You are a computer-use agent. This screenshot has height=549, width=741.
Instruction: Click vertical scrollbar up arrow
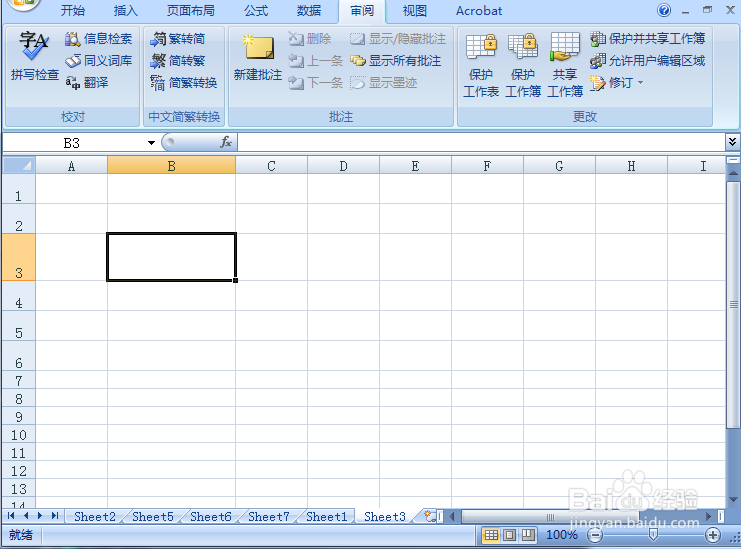(733, 173)
